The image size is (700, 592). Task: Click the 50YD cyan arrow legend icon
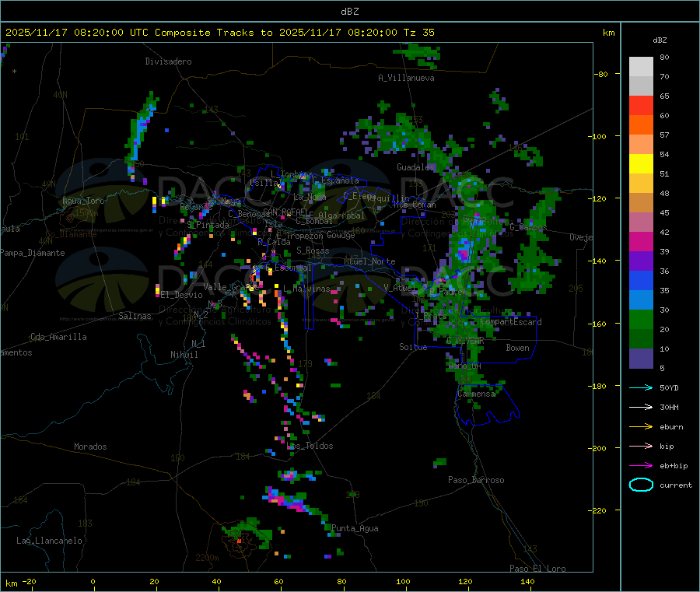pos(641,387)
